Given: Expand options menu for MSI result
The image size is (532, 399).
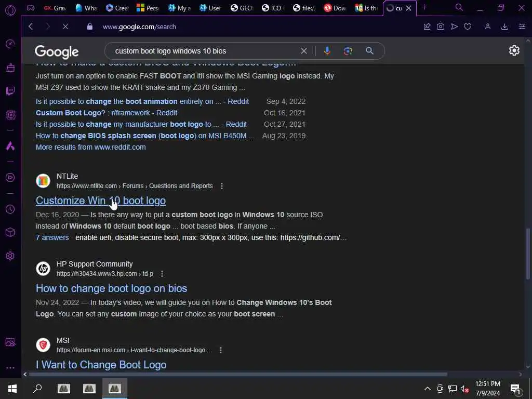Looking at the screenshot, I should tap(221, 350).
